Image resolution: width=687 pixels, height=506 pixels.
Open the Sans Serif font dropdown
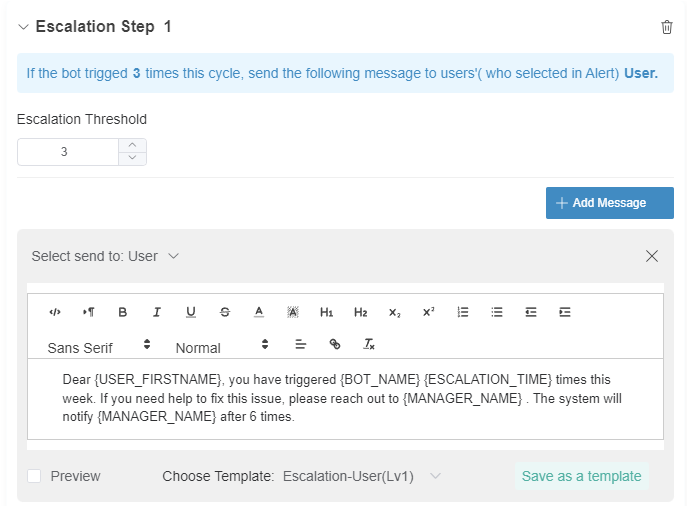[x=99, y=346]
